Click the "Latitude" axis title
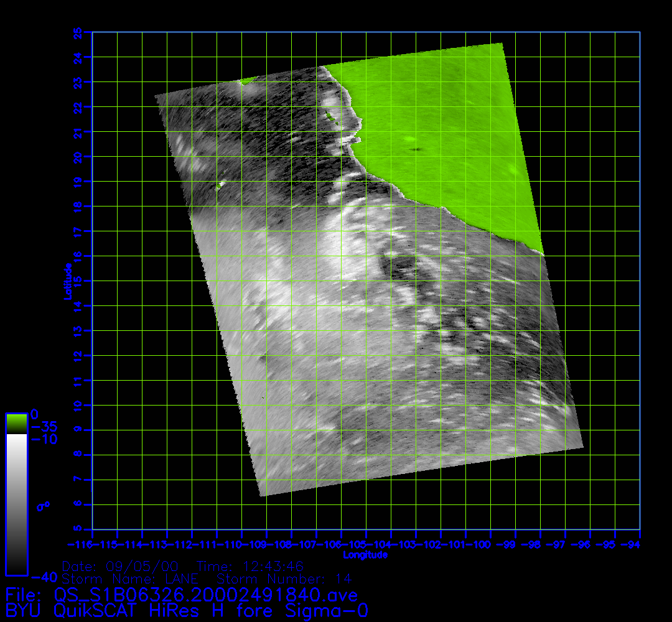 [x=67, y=281]
